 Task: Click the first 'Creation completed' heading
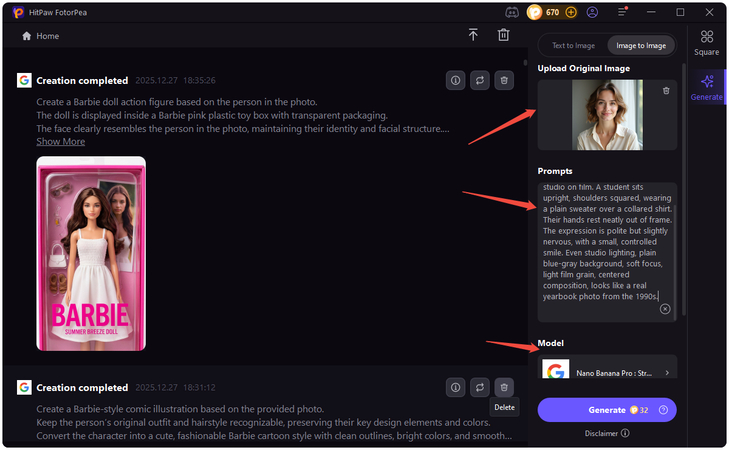pyautogui.click(x=82, y=80)
